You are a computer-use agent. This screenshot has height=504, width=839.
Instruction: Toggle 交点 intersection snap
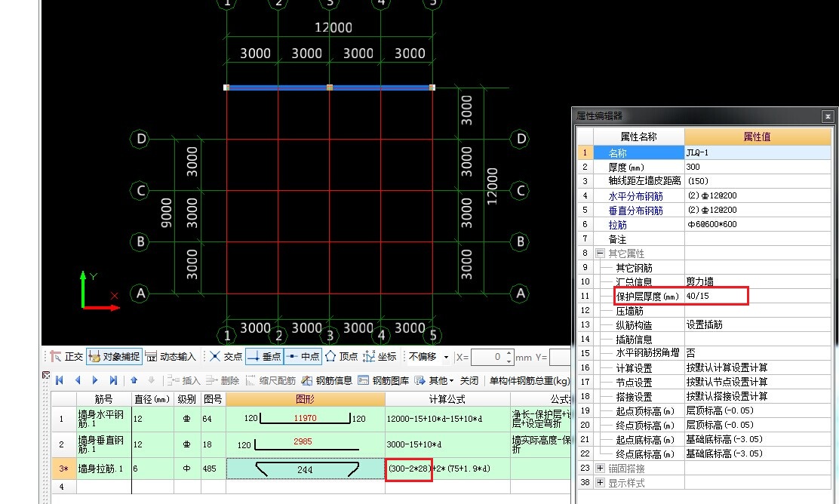pyautogui.click(x=226, y=356)
